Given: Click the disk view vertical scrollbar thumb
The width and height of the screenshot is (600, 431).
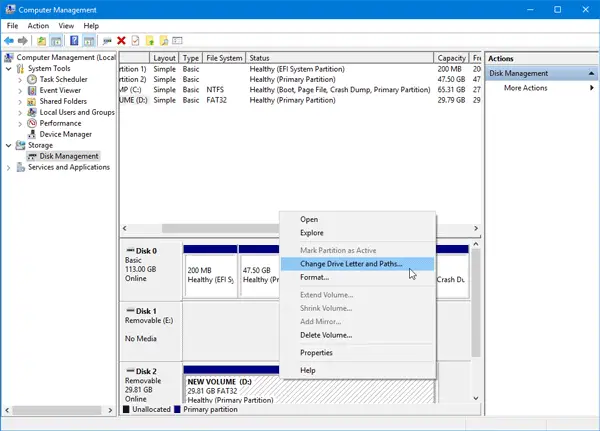Looking at the screenshot, I should point(476,303).
